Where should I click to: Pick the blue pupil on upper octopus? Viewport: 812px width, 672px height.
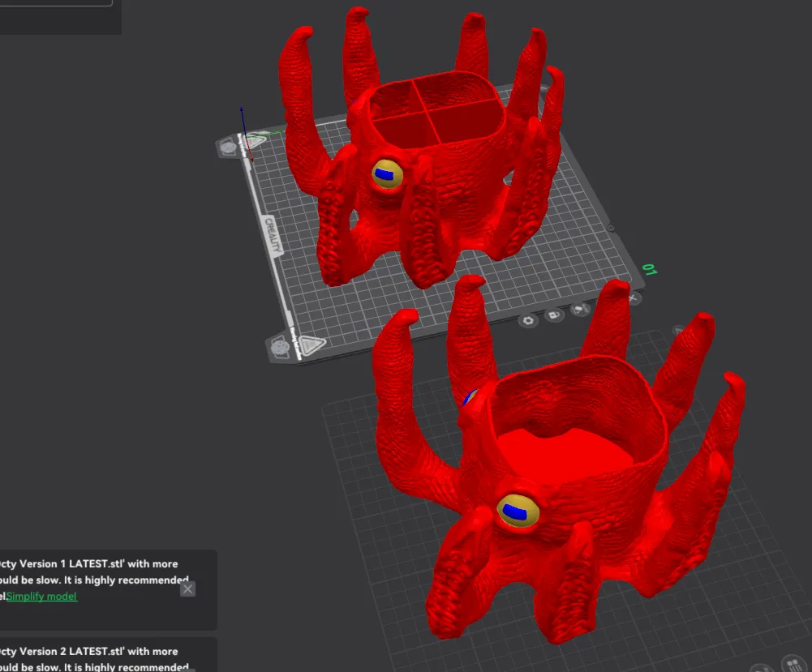point(384,174)
